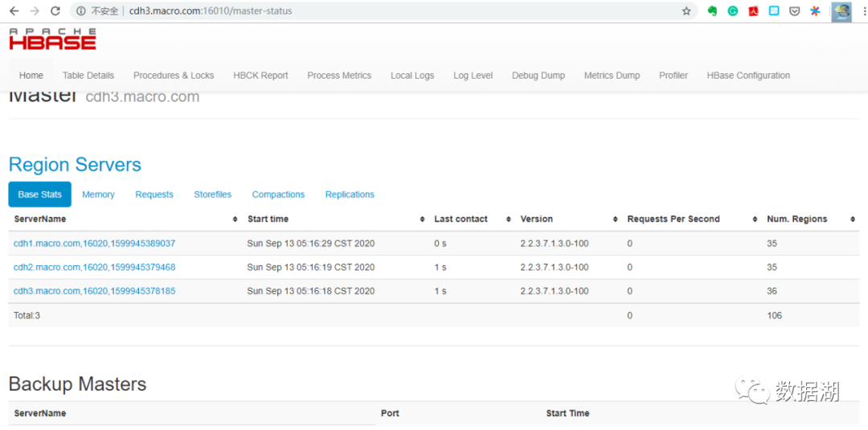868x430 pixels.
Task: Click the not-secure site info icon
Action: click(81, 11)
